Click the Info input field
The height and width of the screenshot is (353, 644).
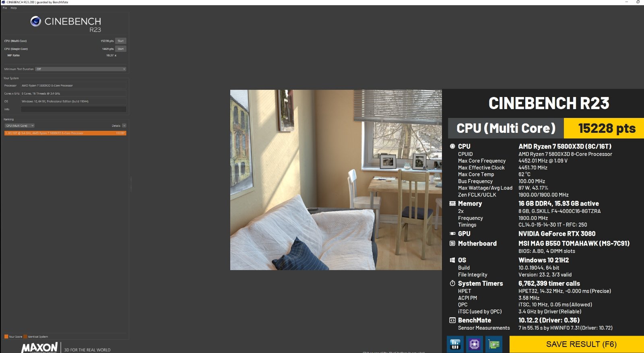[x=74, y=109]
